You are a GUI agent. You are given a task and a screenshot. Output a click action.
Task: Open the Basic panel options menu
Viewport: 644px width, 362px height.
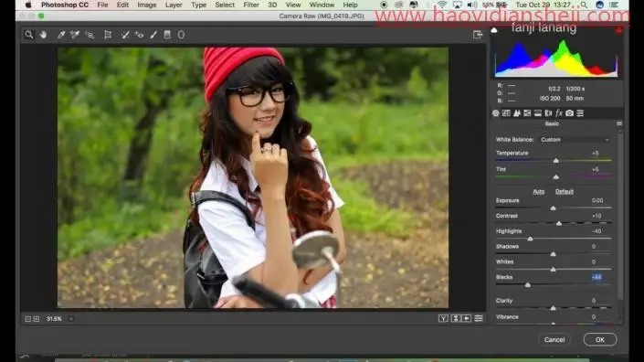[619, 123]
